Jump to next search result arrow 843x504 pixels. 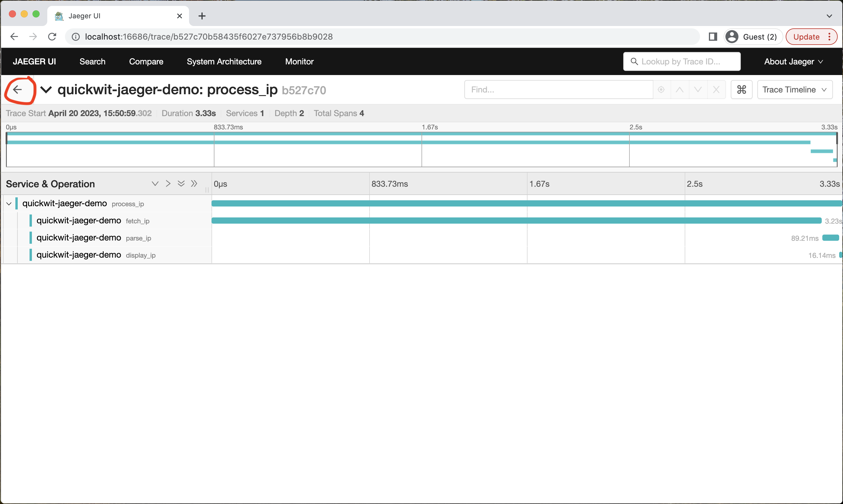point(698,90)
